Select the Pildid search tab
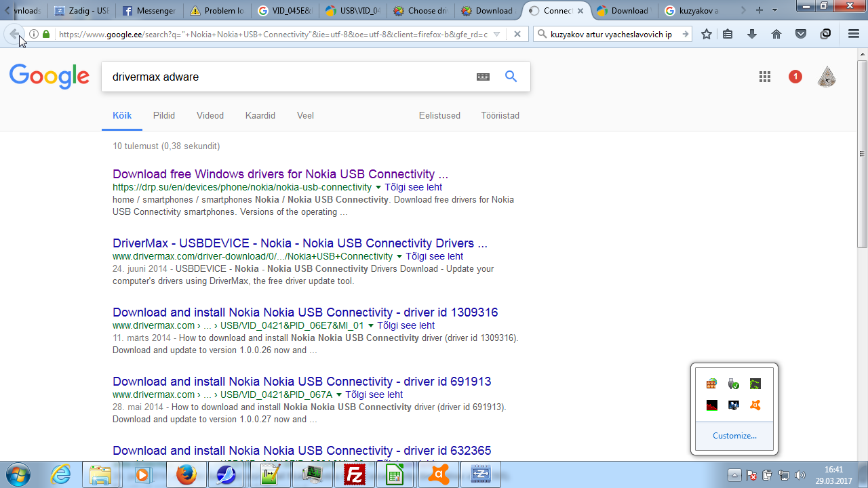This screenshot has height=488, width=868. [x=164, y=116]
